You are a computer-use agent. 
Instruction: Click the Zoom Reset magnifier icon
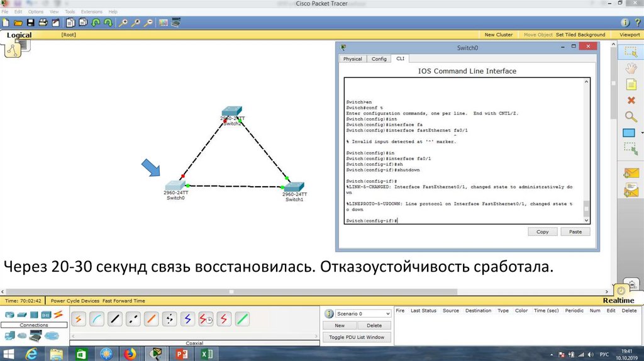(136, 23)
